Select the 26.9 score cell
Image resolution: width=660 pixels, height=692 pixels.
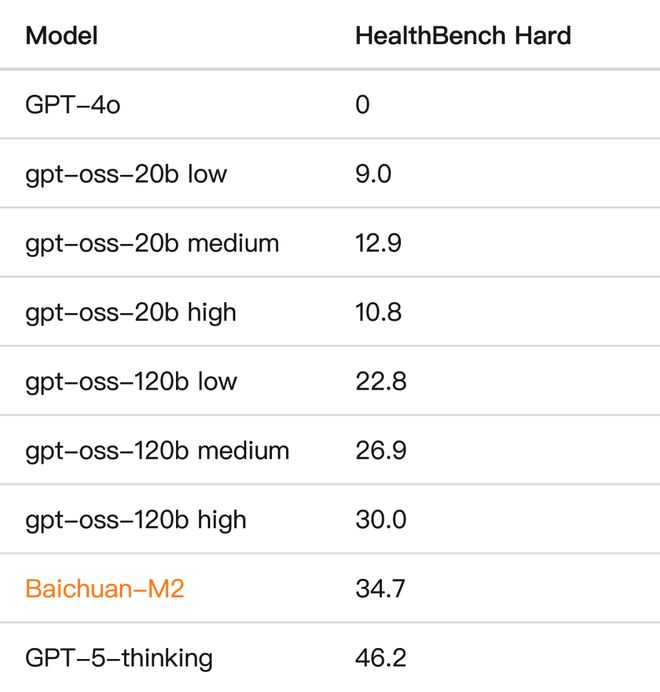[380, 450]
